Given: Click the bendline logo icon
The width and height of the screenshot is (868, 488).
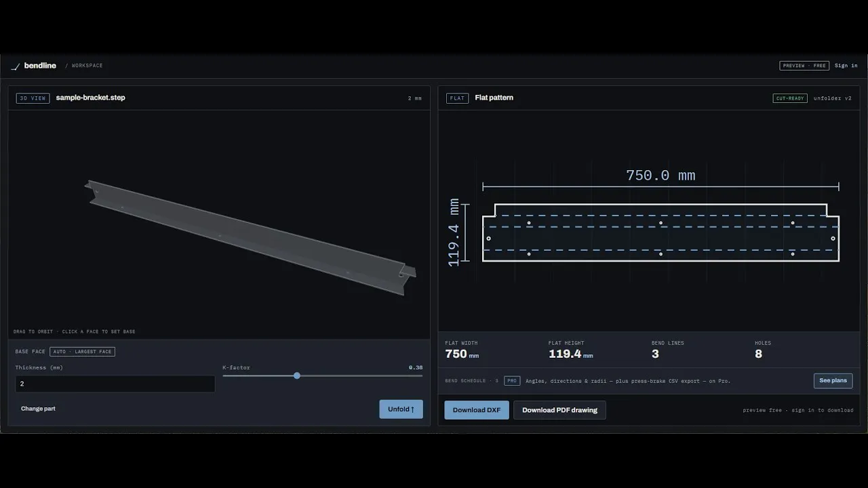Looking at the screenshot, I should (16, 66).
